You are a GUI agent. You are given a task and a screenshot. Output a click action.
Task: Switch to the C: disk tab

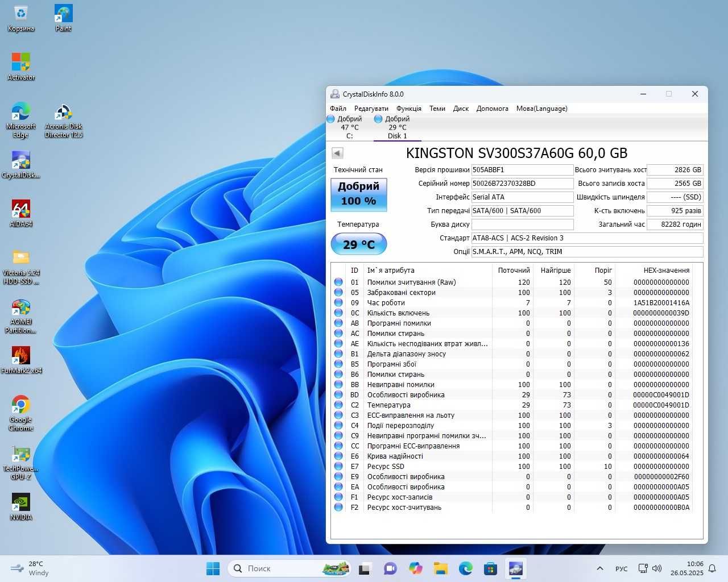coord(349,127)
